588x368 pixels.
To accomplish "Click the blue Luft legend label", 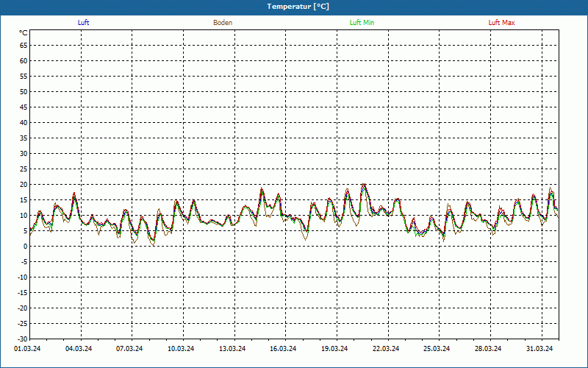I will [x=83, y=23].
